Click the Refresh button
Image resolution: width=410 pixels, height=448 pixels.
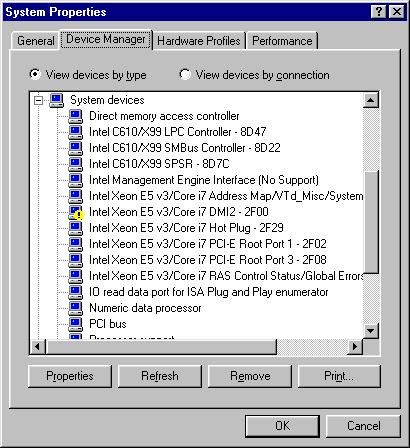coord(160,376)
